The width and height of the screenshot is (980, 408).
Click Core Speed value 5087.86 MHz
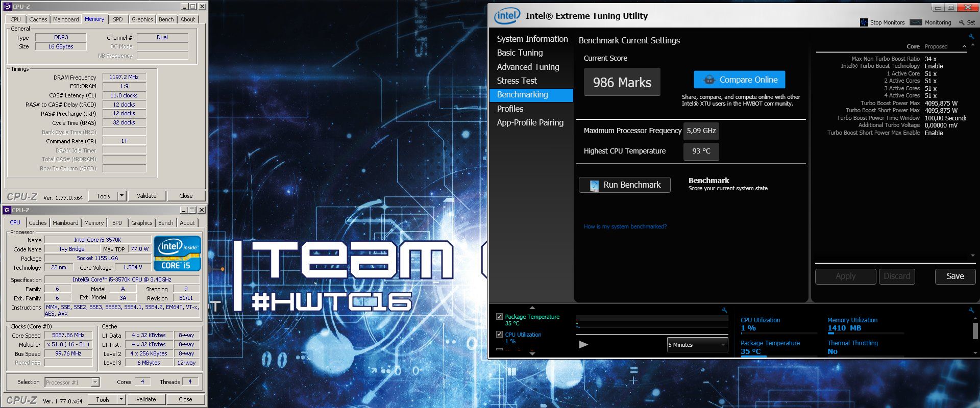pos(68,335)
